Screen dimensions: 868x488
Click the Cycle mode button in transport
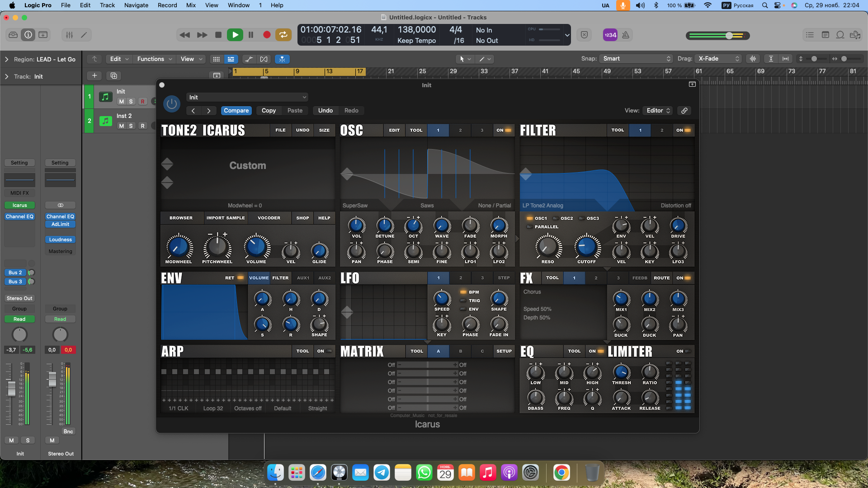coord(283,35)
